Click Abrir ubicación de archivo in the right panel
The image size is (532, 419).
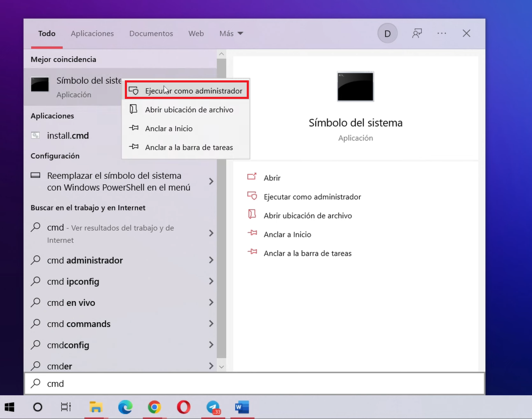(x=309, y=215)
